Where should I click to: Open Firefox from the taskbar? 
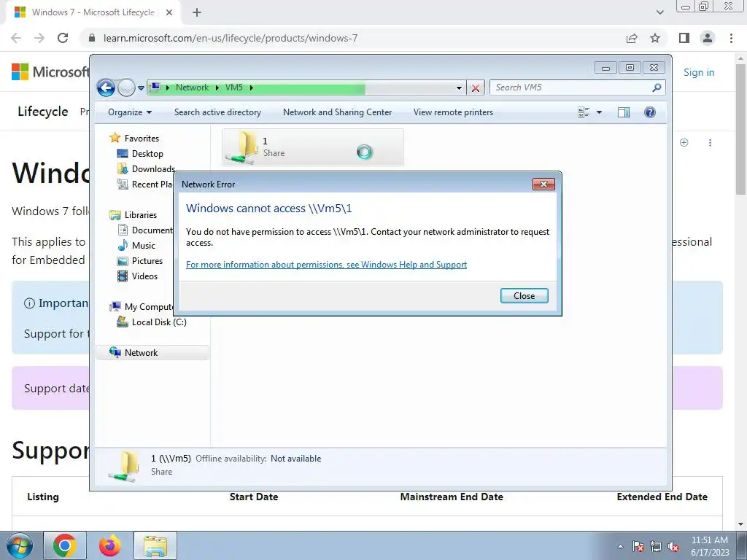pos(110,545)
